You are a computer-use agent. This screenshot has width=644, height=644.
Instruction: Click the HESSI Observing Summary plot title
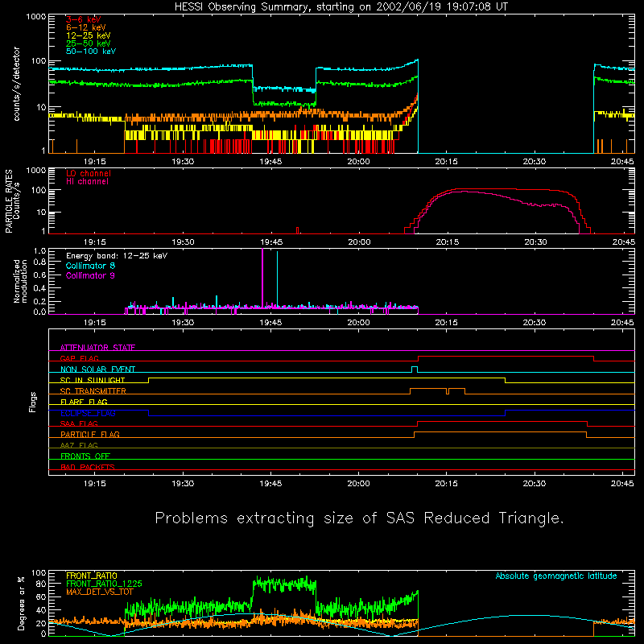[341, 7]
